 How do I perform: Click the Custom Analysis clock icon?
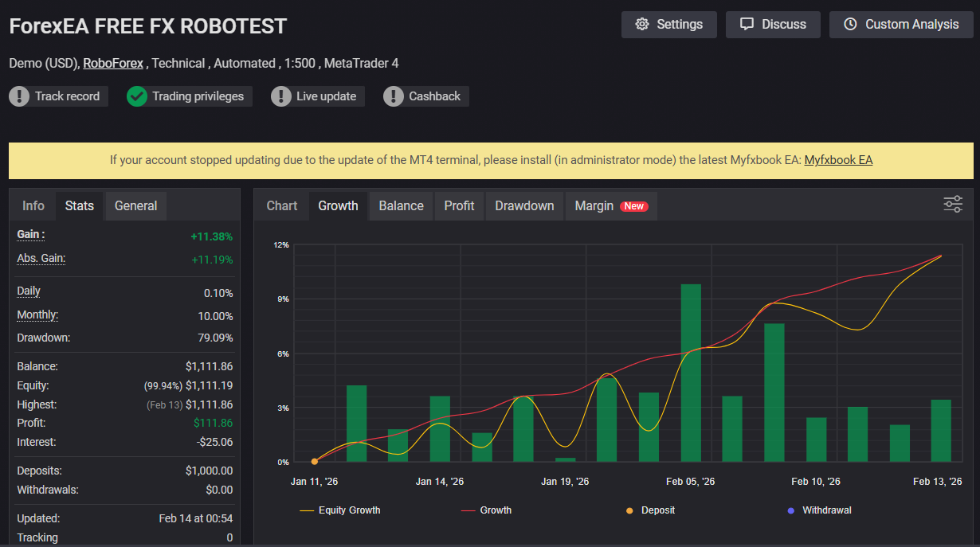(850, 25)
